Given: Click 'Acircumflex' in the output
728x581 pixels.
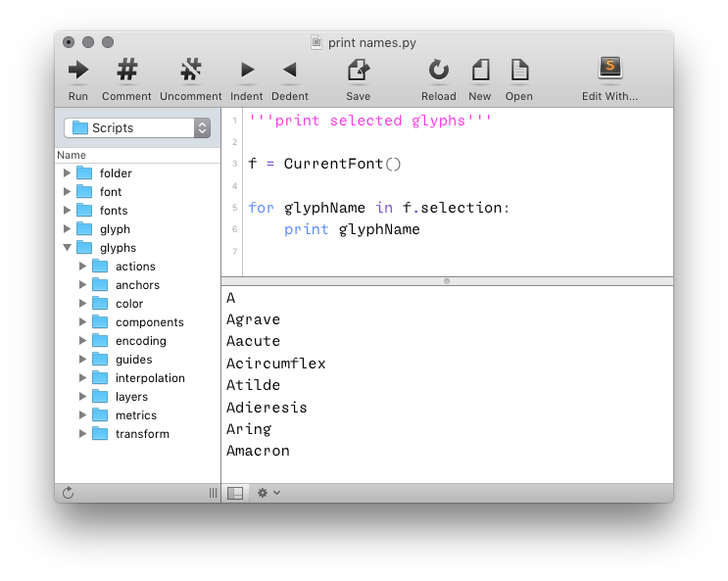Looking at the screenshot, I should click(276, 363).
